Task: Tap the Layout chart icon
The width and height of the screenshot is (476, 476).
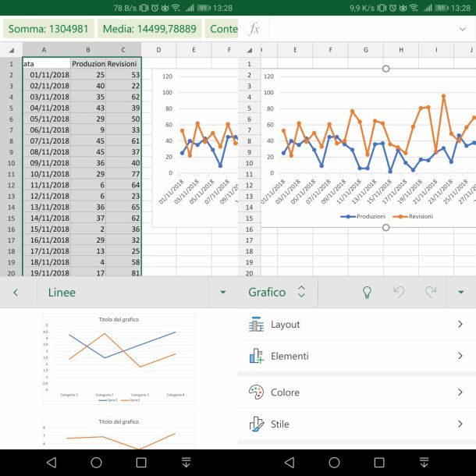Action: coord(256,324)
